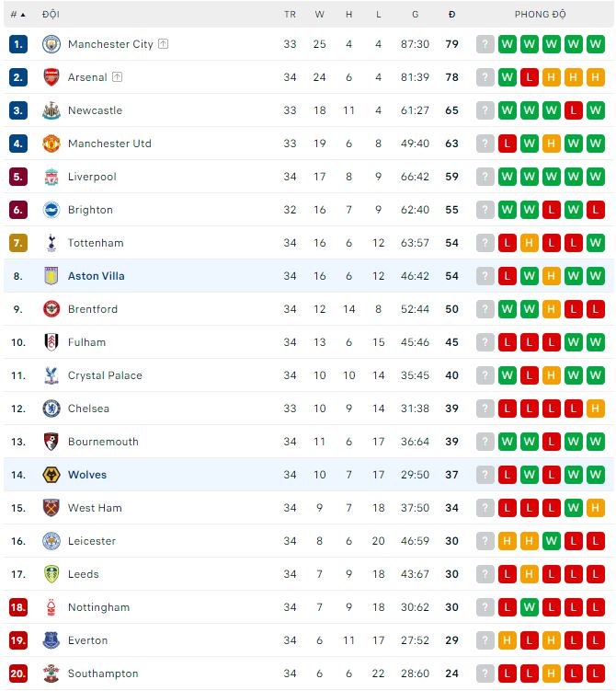Click the Manchester City club crest

(x=51, y=44)
